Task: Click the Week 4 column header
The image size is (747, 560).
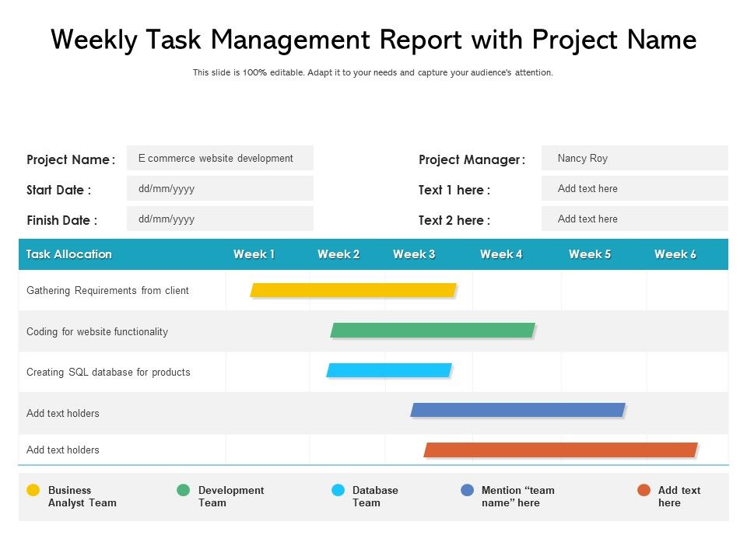Action: point(501,254)
